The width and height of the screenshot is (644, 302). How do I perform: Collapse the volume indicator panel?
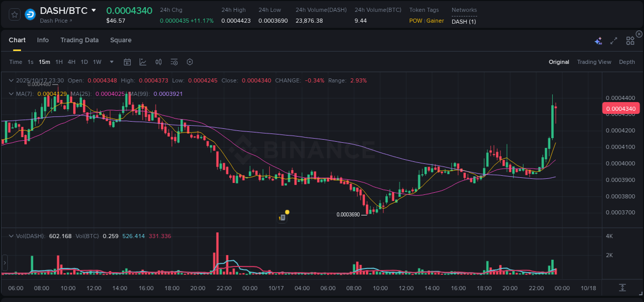point(11,236)
